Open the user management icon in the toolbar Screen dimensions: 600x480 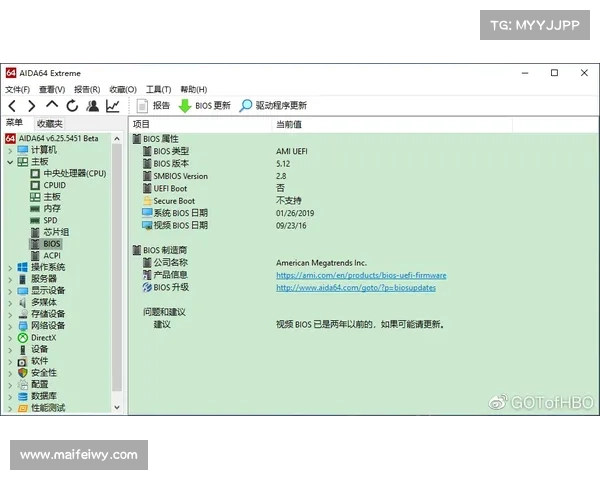pyautogui.click(x=92, y=106)
